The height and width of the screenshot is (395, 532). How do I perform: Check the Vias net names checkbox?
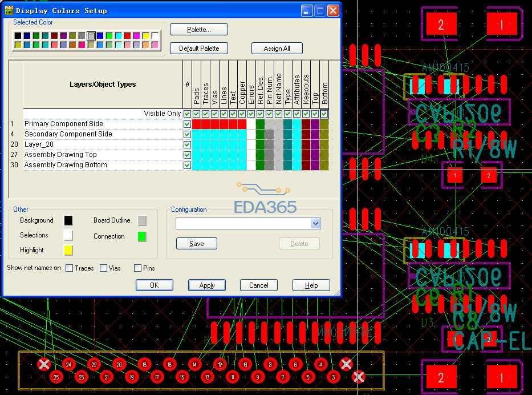click(x=103, y=268)
